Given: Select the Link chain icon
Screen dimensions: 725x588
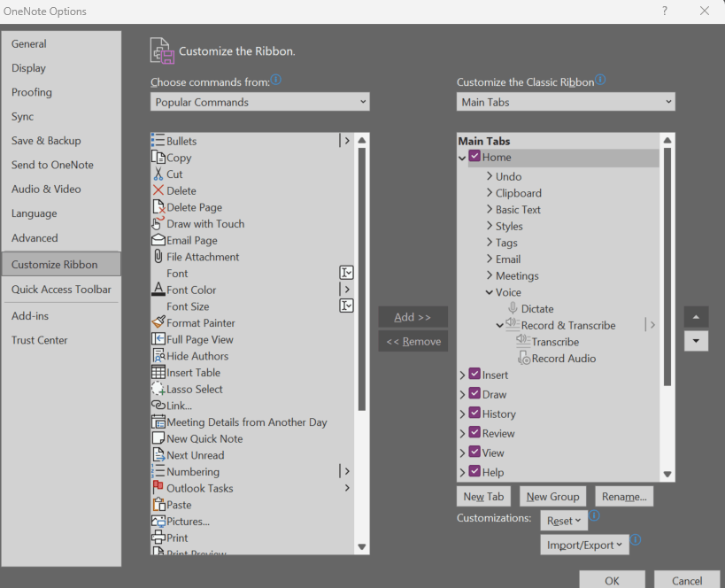Looking at the screenshot, I should [x=158, y=405].
